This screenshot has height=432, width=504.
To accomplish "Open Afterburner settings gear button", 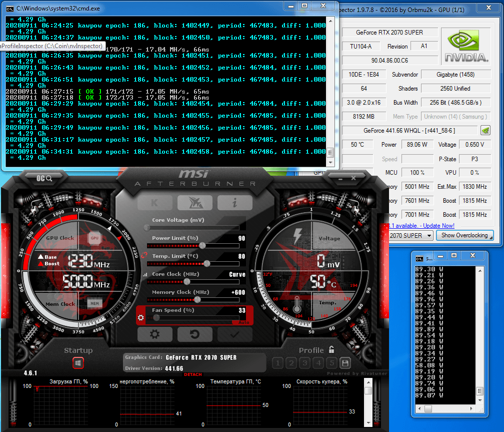I will click(155, 334).
